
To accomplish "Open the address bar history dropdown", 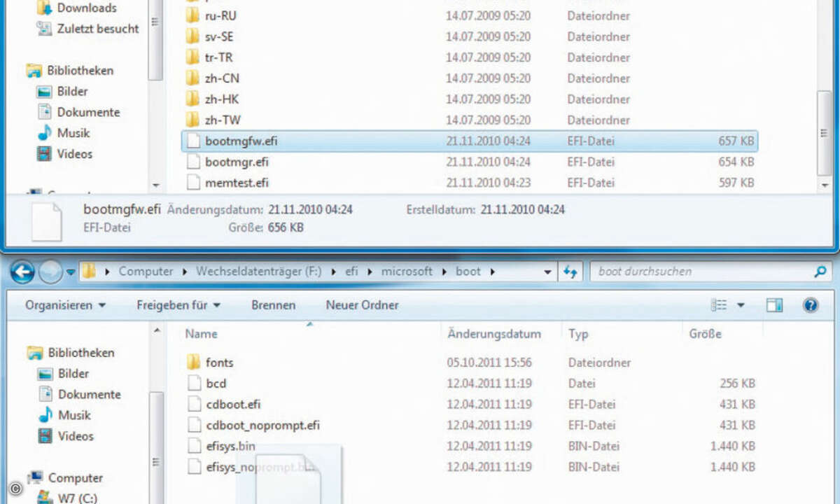I will point(547,272).
